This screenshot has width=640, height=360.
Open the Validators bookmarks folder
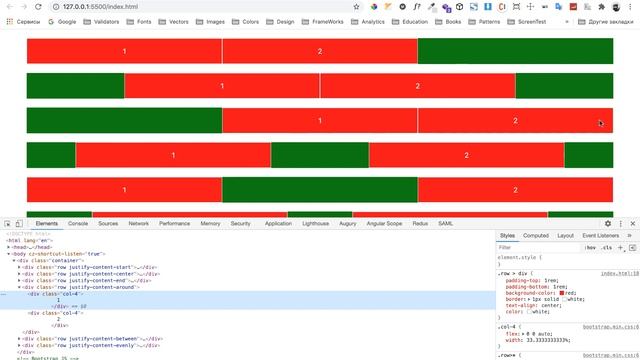pyautogui.click(x=101, y=22)
